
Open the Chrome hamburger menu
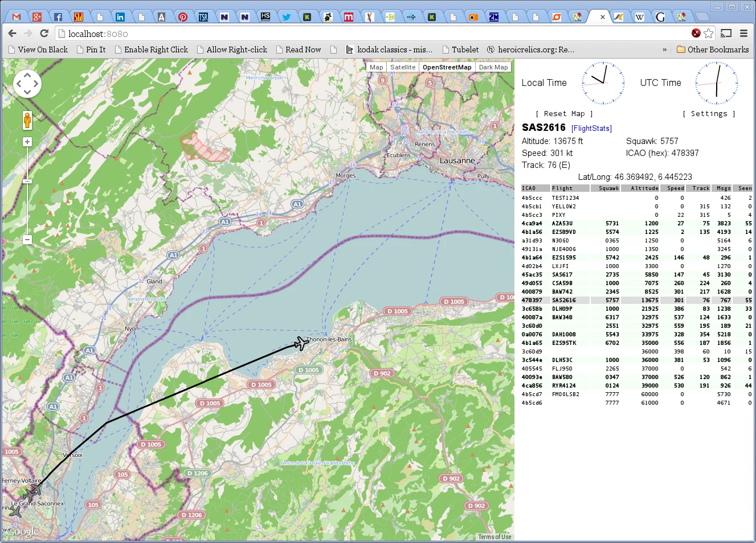743,34
